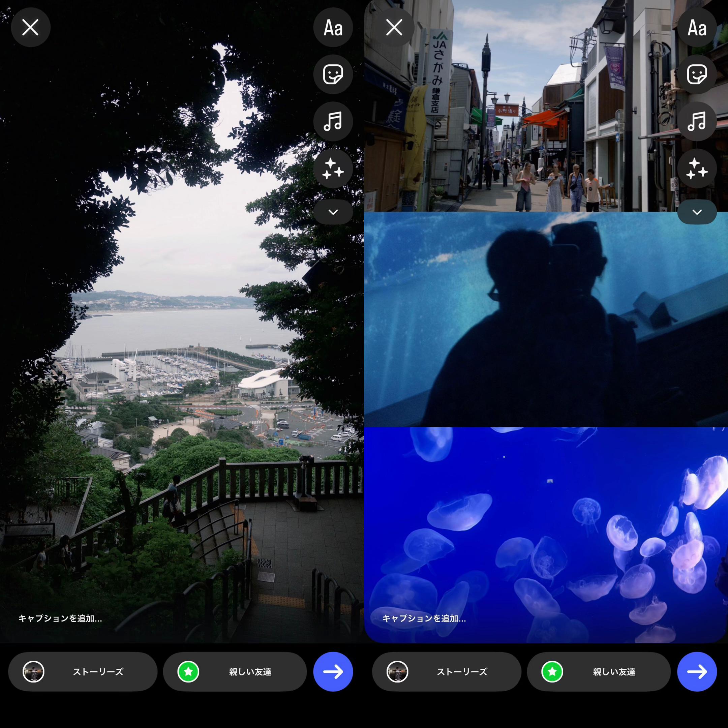
Task: Tap profile avatar in left ストーリーズ button
Action: [x=34, y=671]
